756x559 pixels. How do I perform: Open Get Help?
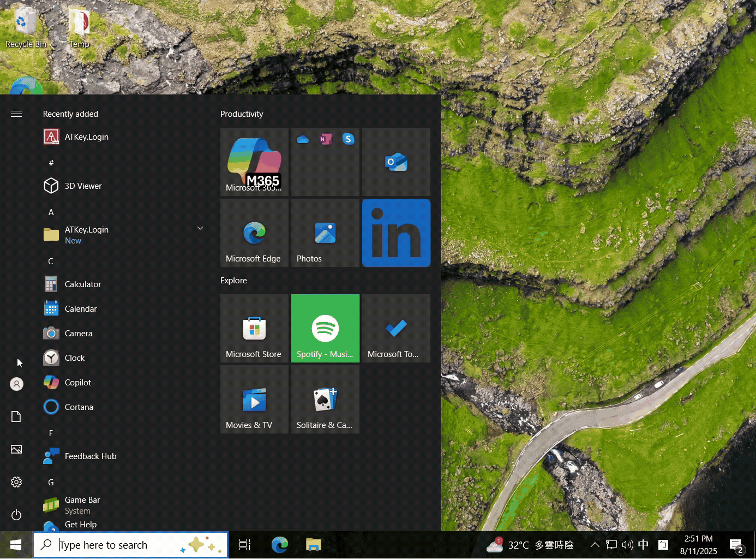pyautogui.click(x=81, y=524)
